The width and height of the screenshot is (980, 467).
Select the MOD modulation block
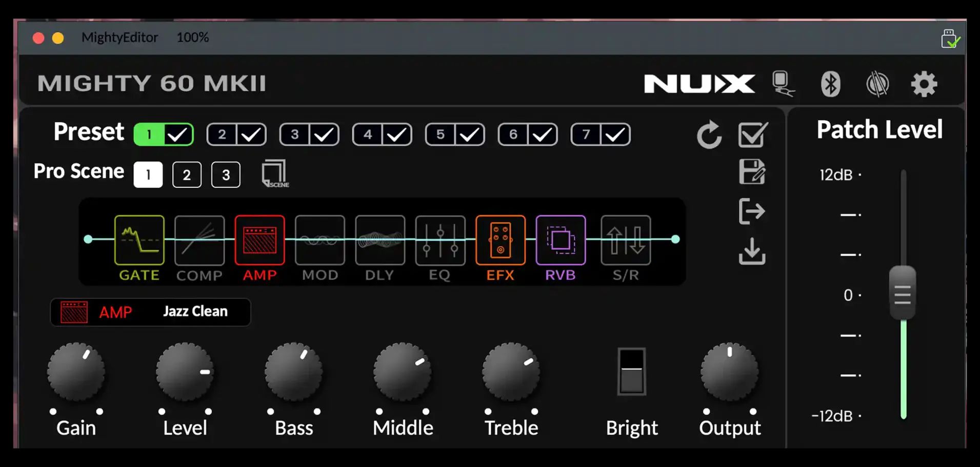(320, 240)
